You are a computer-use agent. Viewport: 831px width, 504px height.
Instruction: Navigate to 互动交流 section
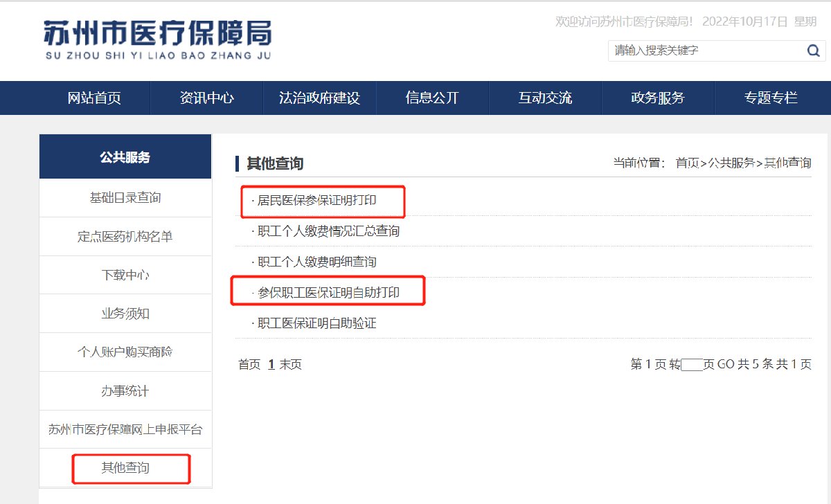[545, 98]
